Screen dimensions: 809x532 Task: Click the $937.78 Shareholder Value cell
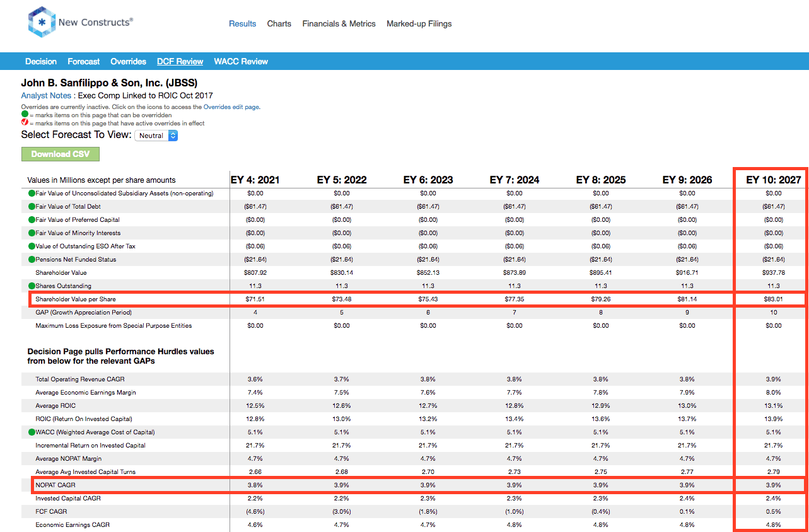[x=774, y=273]
